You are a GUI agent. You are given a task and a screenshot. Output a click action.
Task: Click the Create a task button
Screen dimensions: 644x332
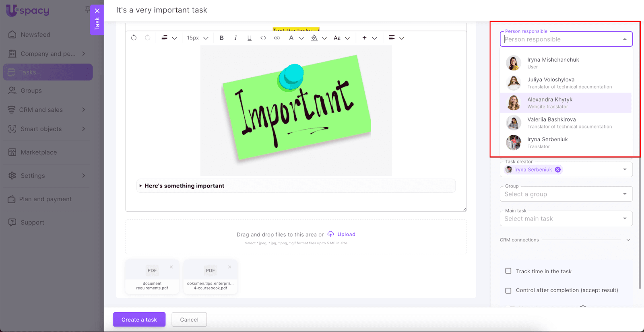(x=139, y=320)
